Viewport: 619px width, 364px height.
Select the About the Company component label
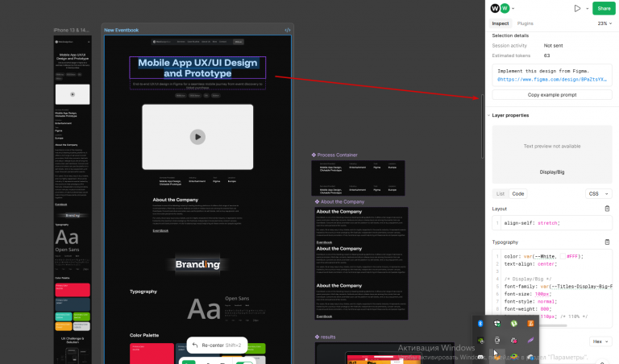pyautogui.click(x=343, y=201)
